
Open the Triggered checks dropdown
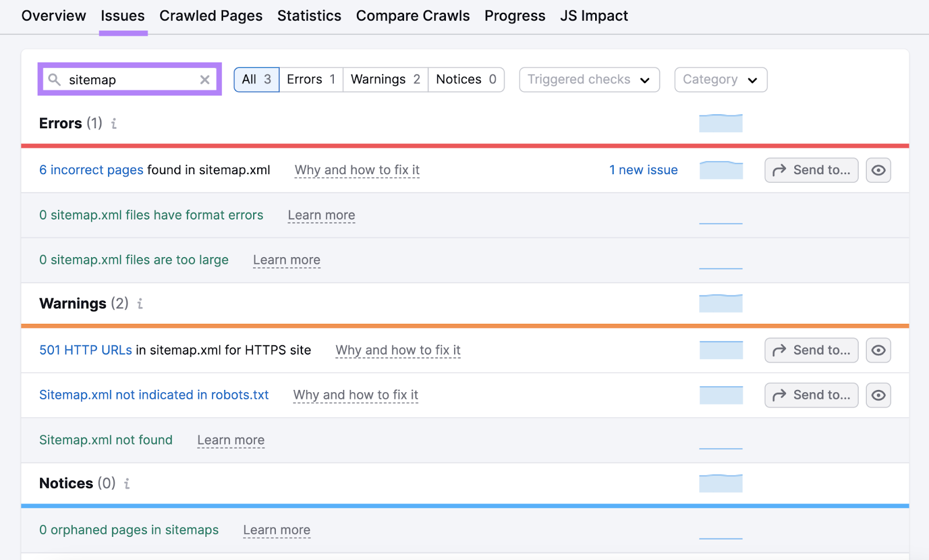pos(589,80)
